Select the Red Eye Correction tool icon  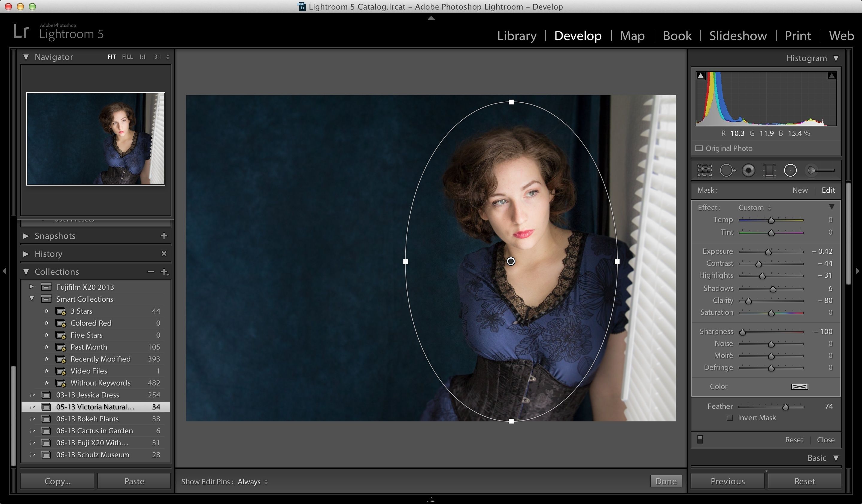pos(749,170)
